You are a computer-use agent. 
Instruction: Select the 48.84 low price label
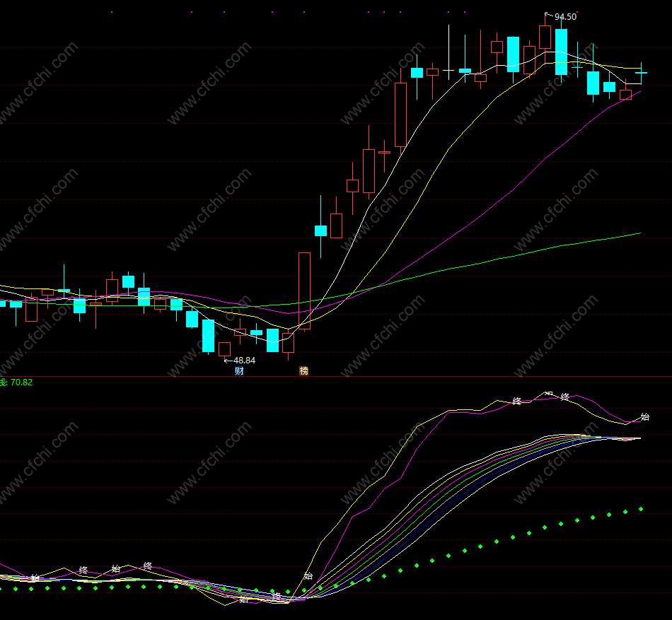[x=244, y=361]
